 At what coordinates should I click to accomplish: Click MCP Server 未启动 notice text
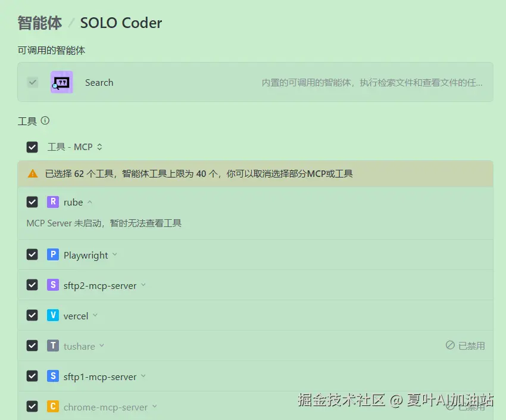[104, 223]
